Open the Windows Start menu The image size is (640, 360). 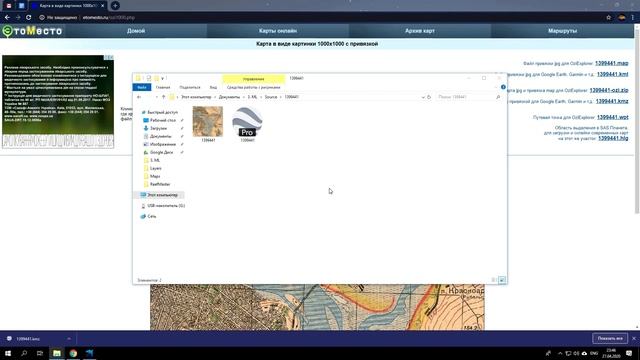pos(8,353)
